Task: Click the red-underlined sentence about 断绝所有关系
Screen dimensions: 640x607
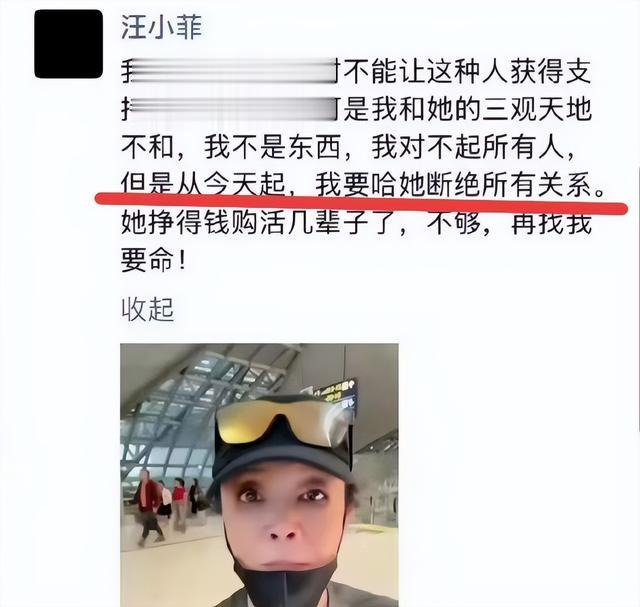Action: tap(362, 185)
